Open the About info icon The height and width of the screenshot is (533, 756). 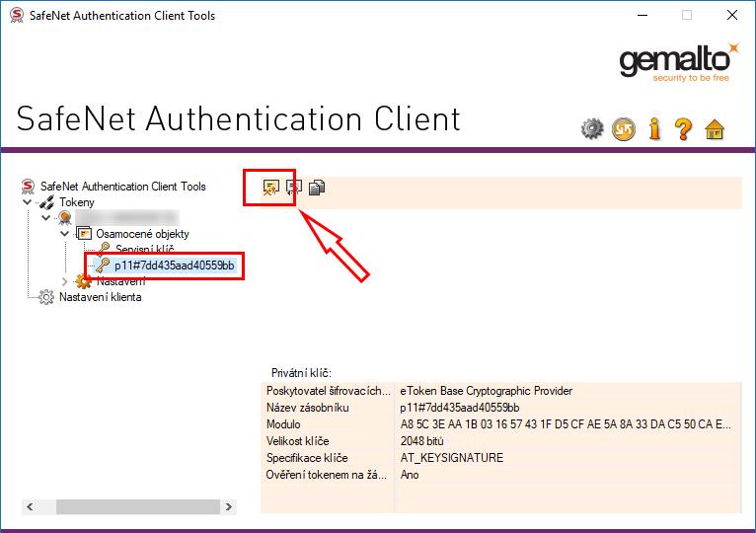(x=654, y=128)
